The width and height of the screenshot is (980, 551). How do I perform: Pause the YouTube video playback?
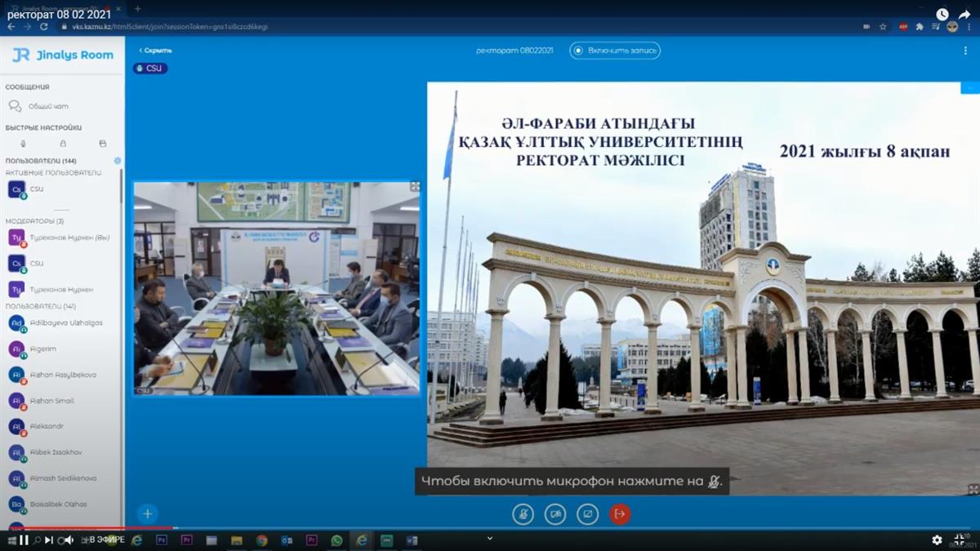click(24, 540)
